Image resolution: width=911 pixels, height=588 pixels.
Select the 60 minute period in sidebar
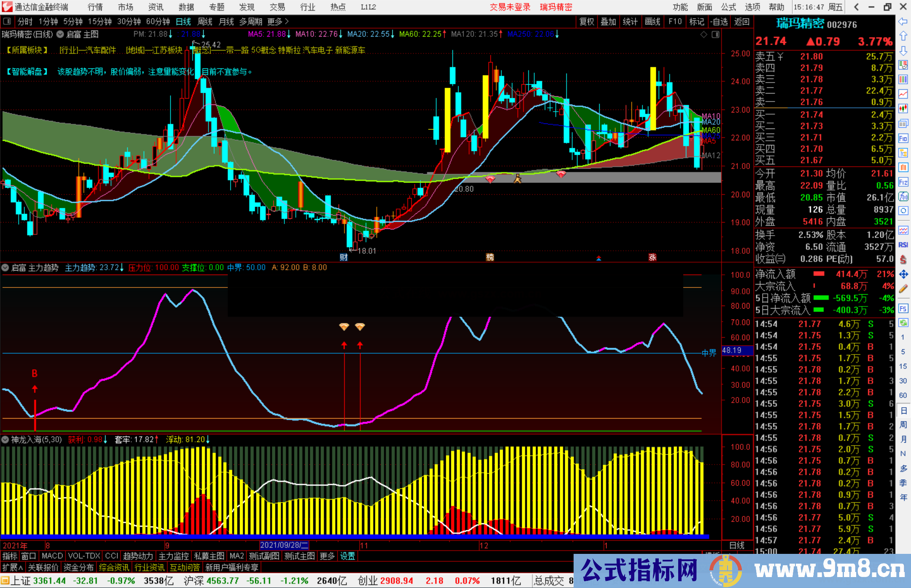point(903,395)
